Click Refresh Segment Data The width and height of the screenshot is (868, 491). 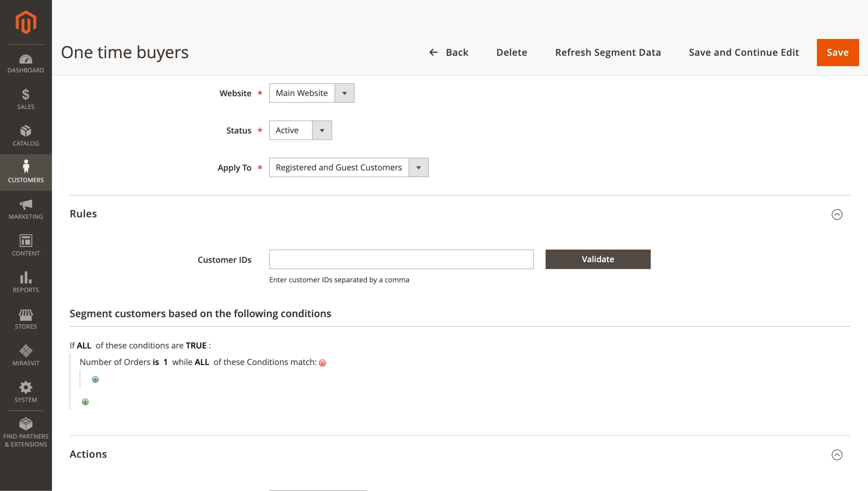point(607,52)
